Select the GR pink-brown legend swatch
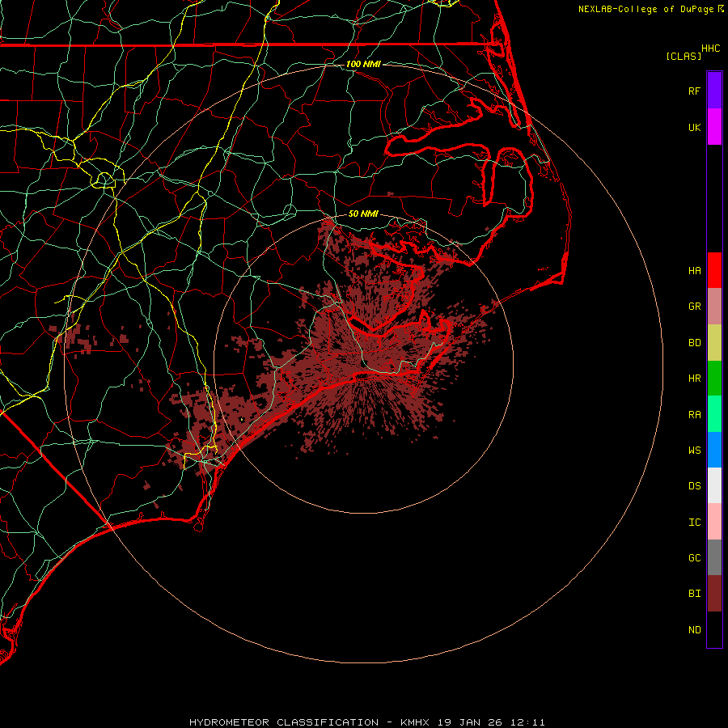Viewport: 728px width, 728px height. [714, 307]
